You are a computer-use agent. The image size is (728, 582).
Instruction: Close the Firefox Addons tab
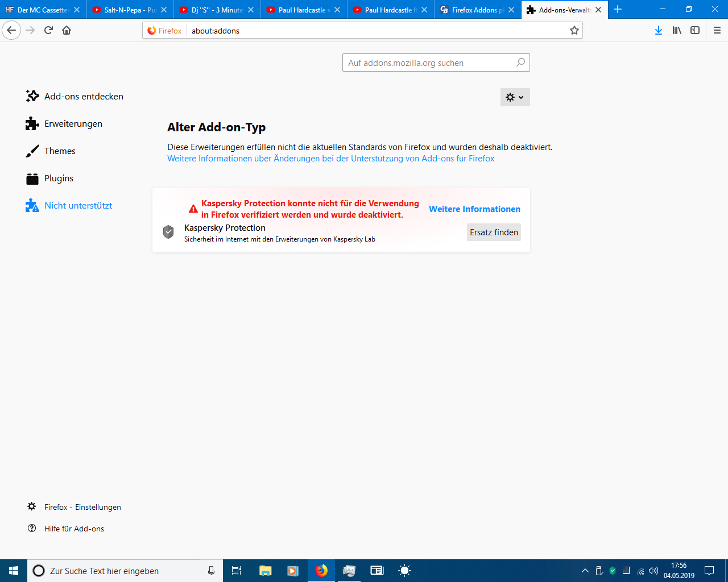point(511,10)
